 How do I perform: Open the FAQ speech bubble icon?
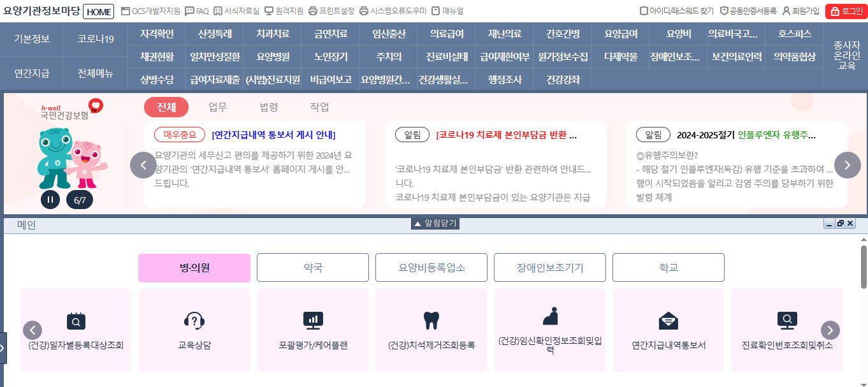(189, 11)
